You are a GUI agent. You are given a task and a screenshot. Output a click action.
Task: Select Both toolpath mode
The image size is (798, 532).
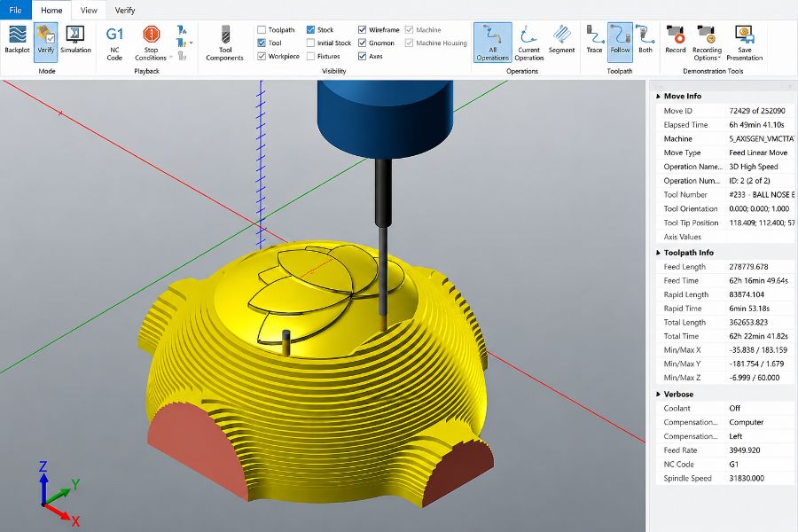645,40
